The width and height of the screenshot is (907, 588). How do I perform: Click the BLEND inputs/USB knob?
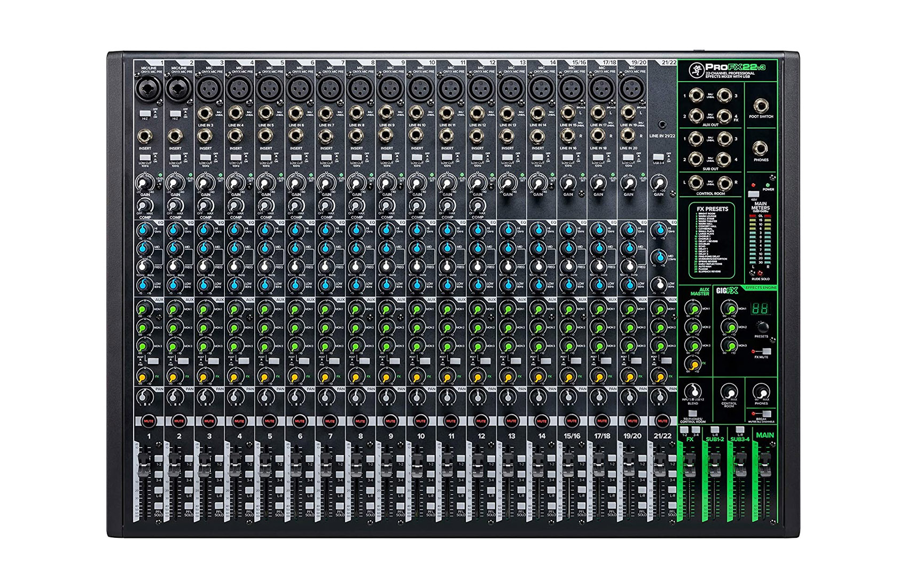693,391
